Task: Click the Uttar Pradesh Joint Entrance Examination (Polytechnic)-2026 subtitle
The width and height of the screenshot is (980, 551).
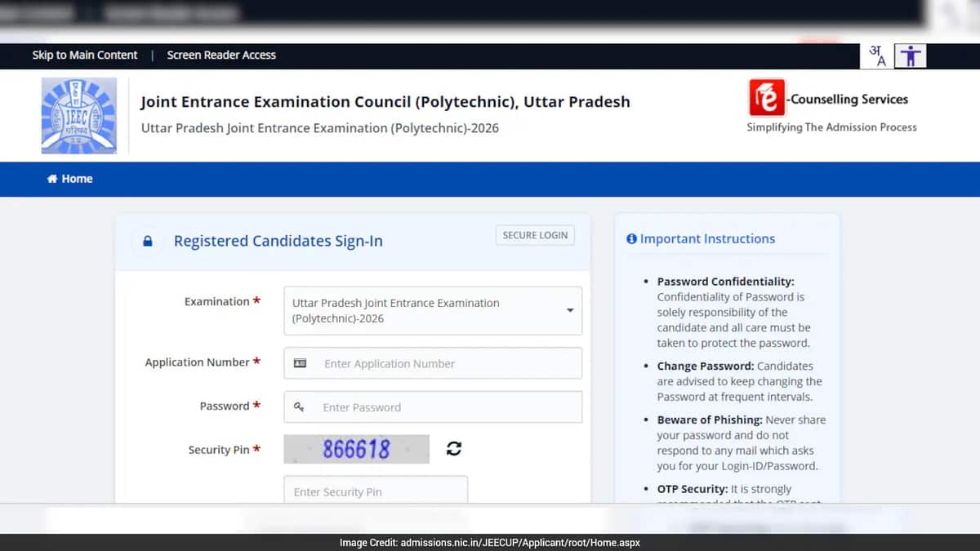Action: 320,128
